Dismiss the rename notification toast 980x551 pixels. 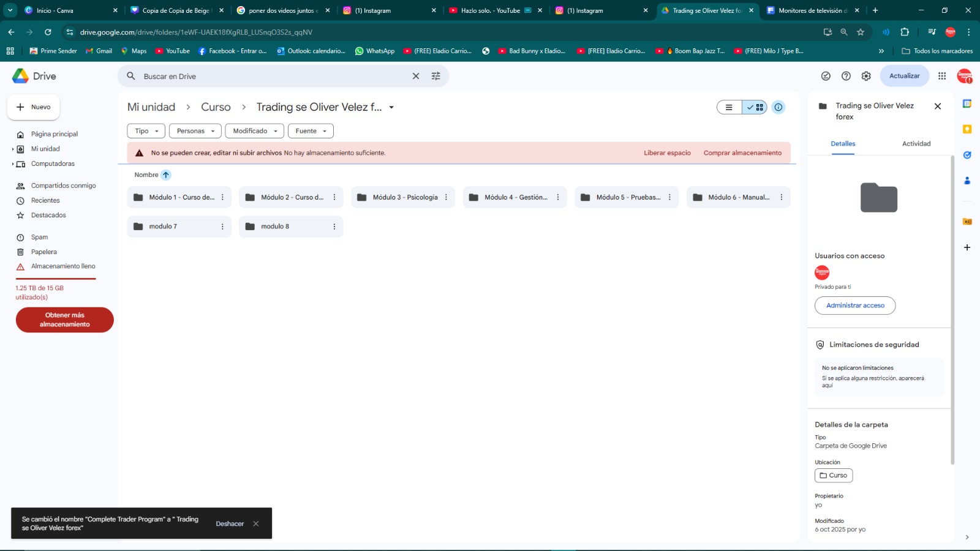point(256,523)
